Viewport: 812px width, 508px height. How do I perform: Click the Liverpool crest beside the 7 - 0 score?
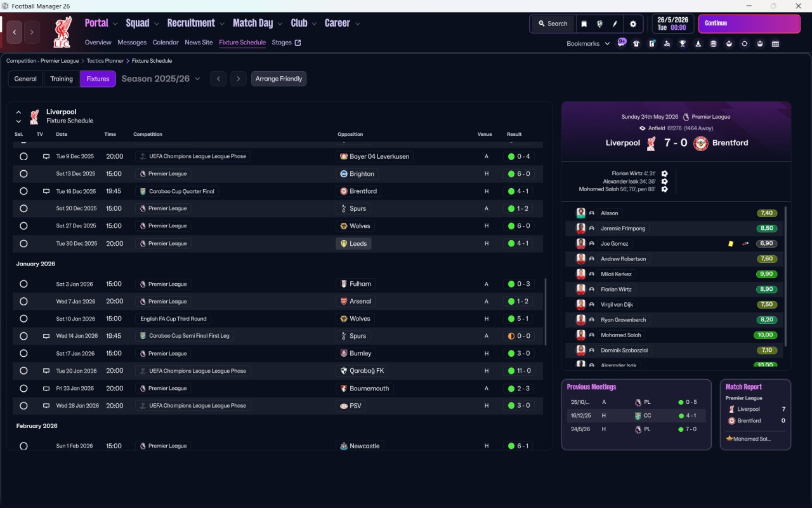tap(651, 143)
